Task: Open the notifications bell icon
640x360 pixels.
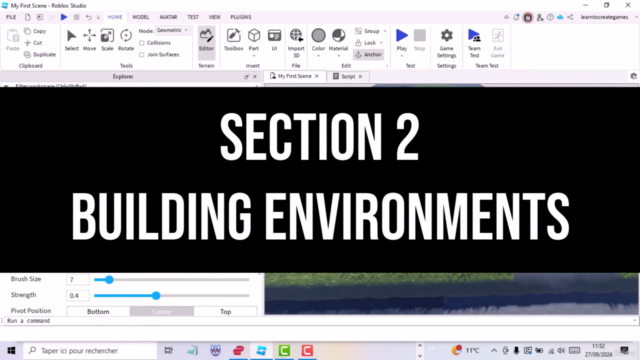Action: coord(516,17)
